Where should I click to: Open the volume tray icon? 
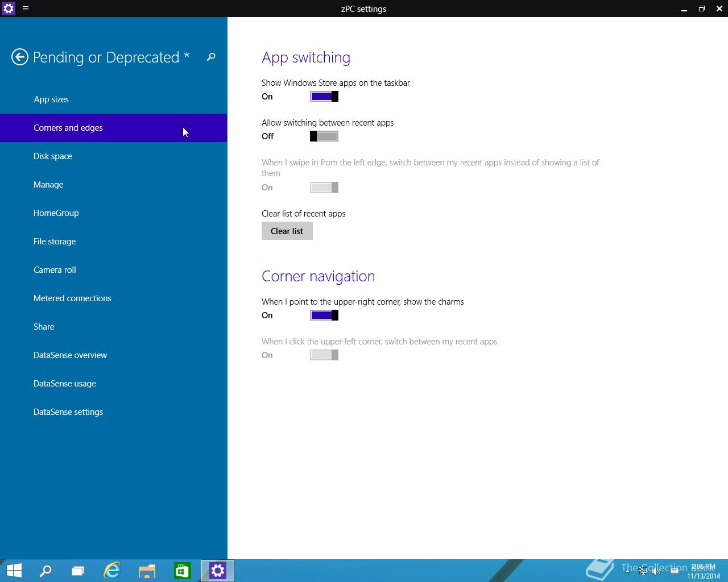pyautogui.click(x=656, y=571)
